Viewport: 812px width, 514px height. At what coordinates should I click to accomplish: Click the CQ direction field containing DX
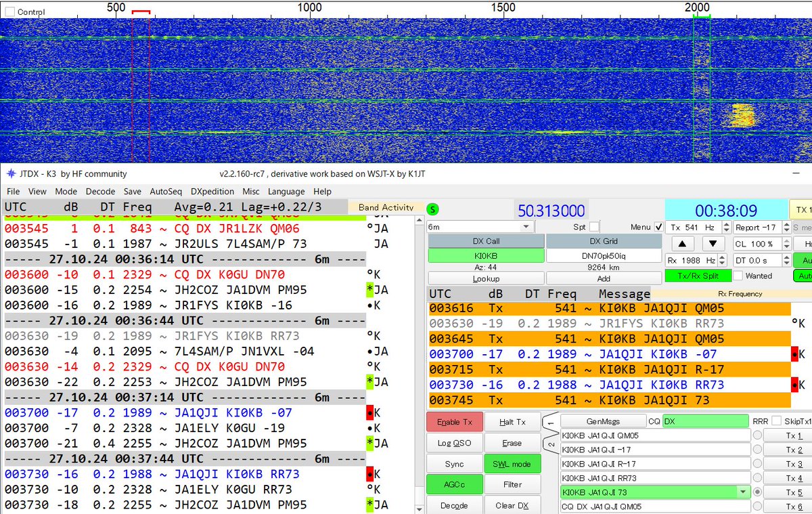pos(705,421)
